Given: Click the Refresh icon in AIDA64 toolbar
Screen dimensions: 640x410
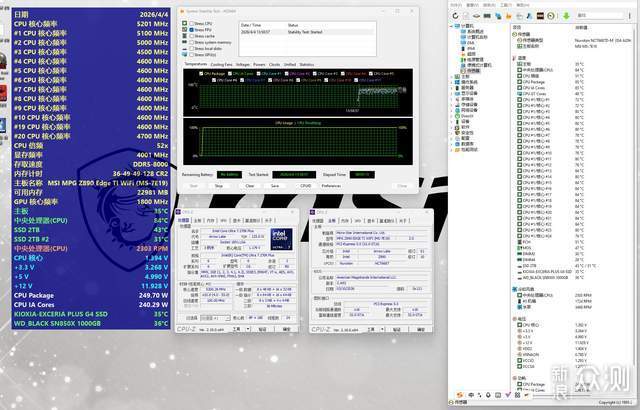Looking at the screenshot, I should coord(456,16).
